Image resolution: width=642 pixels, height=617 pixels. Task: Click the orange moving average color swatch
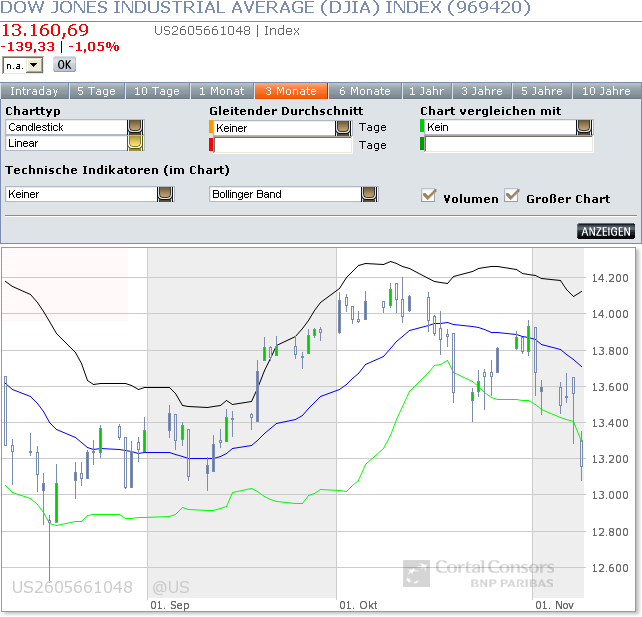[x=211, y=127]
